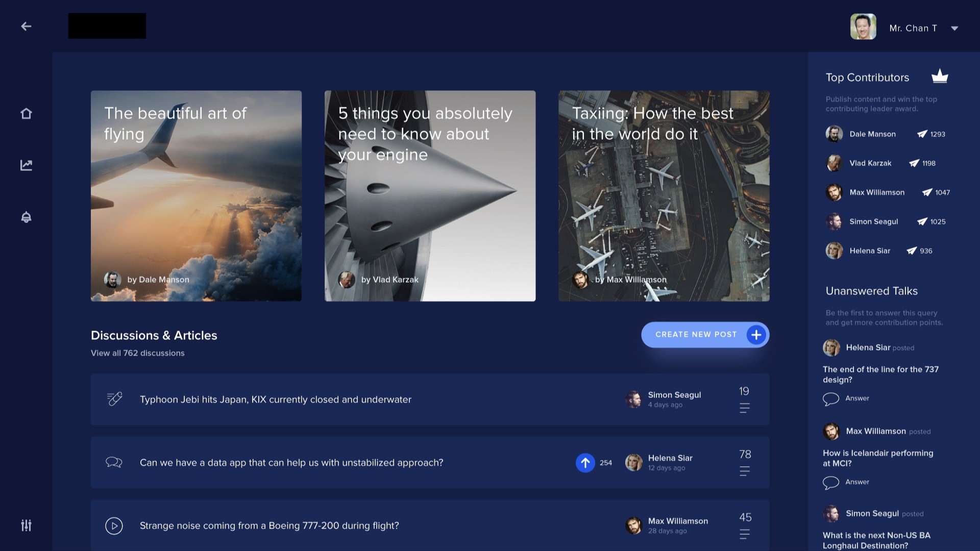Click the chat bubble icon on data app post
This screenshot has height=551, width=980.
tap(114, 462)
